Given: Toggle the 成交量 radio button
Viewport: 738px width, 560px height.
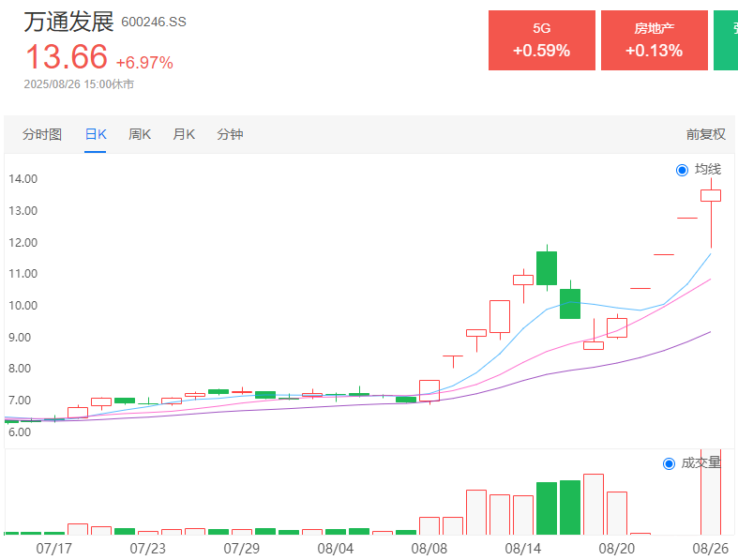Looking at the screenshot, I should point(669,464).
